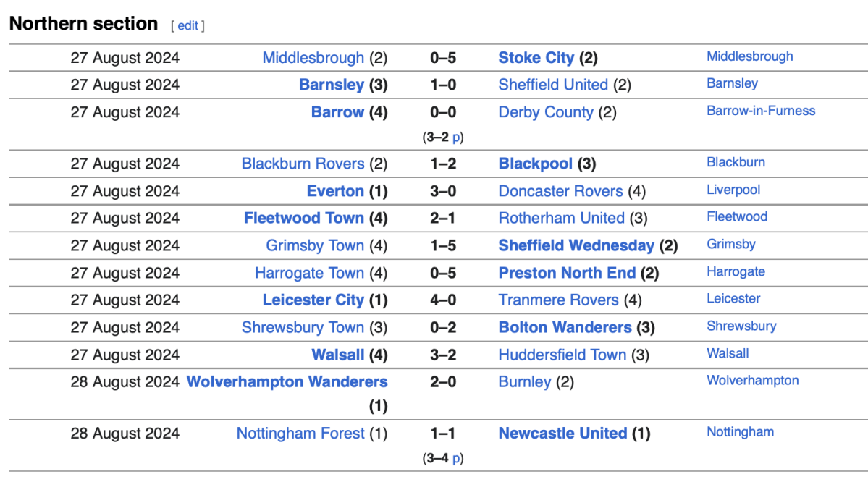Click the Derby County team link
This screenshot has height=482, width=868.
pyautogui.click(x=546, y=112)
